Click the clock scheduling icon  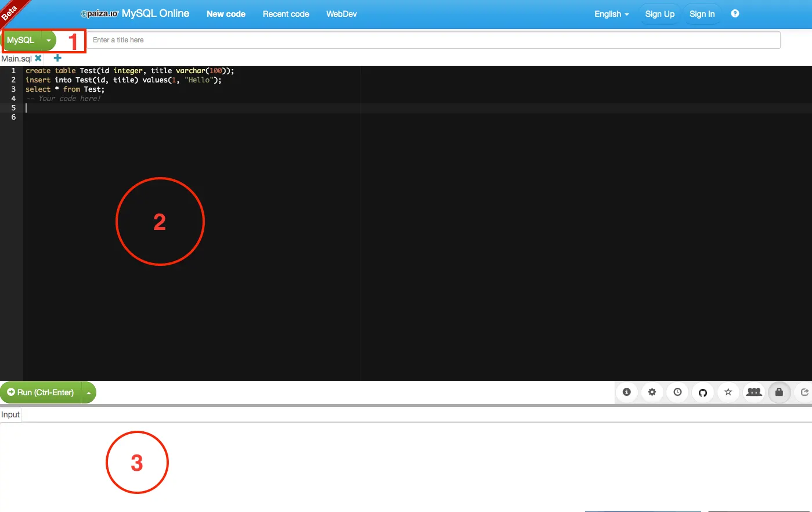tap(677, 392)
